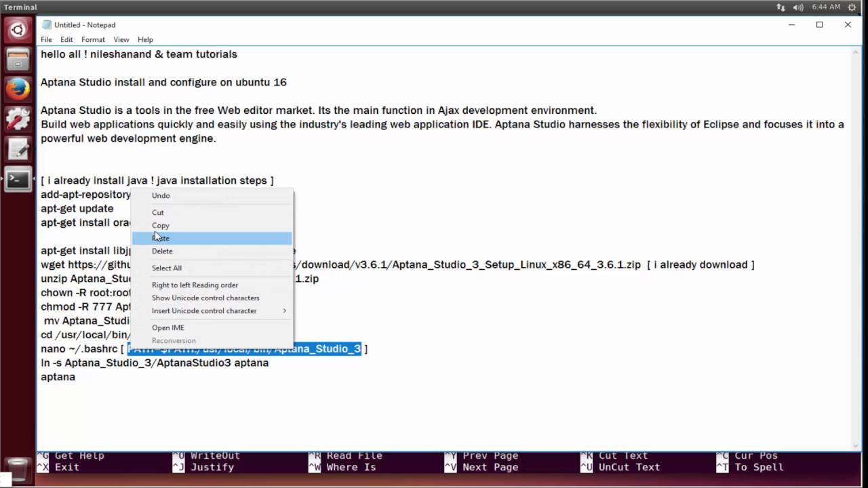
Task: Open the Format menu in Notepad
Action: [x=93, y=39]
